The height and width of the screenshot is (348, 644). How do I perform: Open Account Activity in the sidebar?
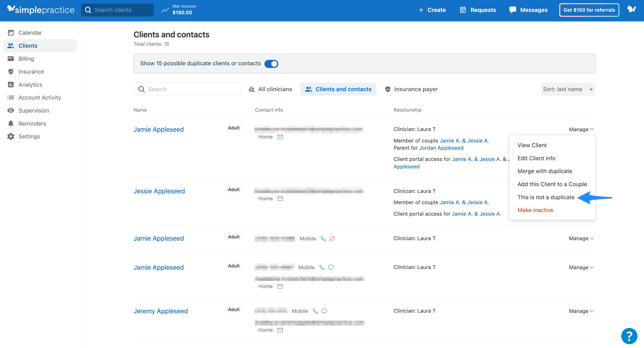point(40,97)
